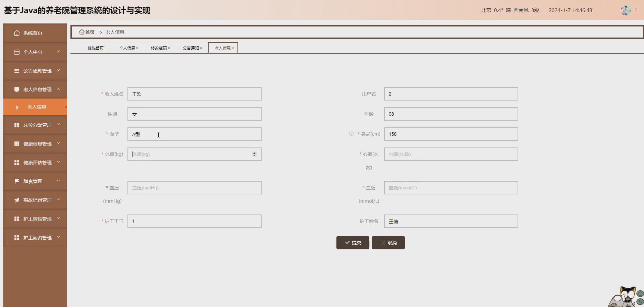Click the error icon beside 身高(cm) label
The image size is (644, 307).
351,134
